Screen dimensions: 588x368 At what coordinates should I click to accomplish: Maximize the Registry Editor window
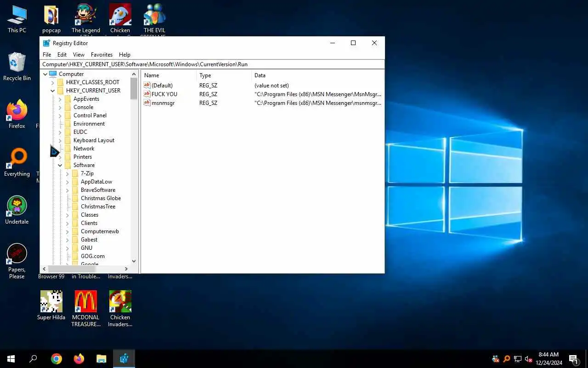click(x=353, y=43)
